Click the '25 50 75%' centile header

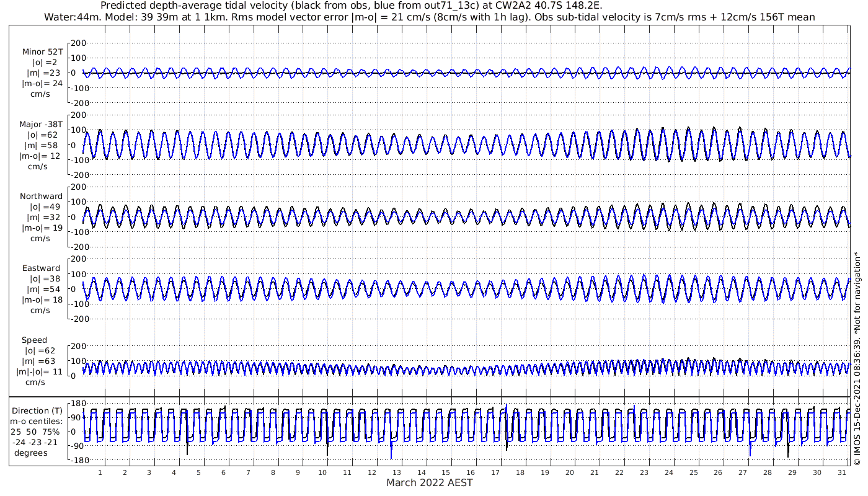tap(34, 432)
